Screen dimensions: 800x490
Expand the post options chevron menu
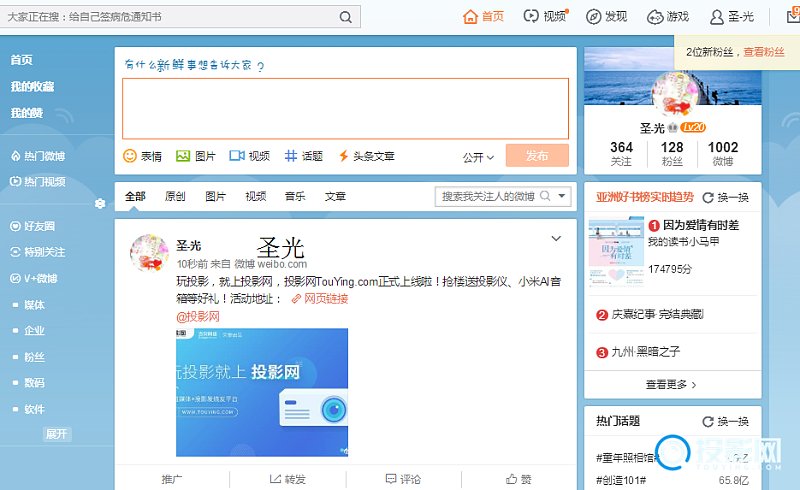(x=556, y=238)
